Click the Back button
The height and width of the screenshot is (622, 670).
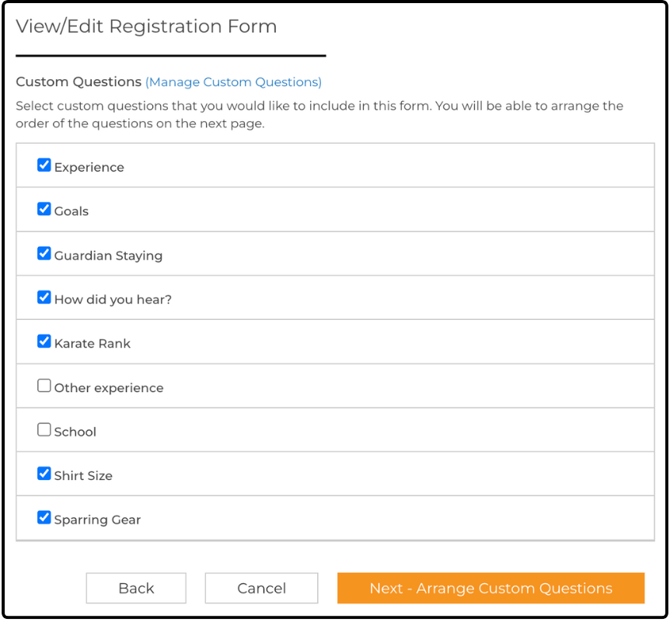click(136, 588)
